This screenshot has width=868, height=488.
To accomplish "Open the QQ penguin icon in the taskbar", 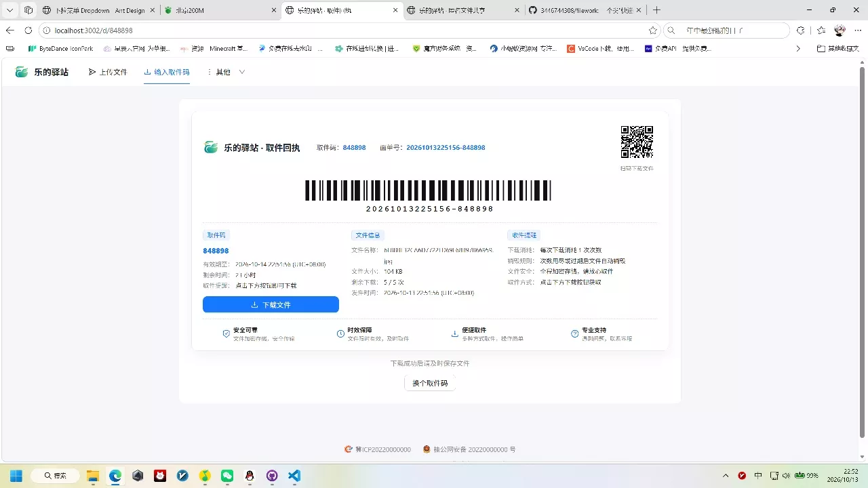I will (250, 476).
